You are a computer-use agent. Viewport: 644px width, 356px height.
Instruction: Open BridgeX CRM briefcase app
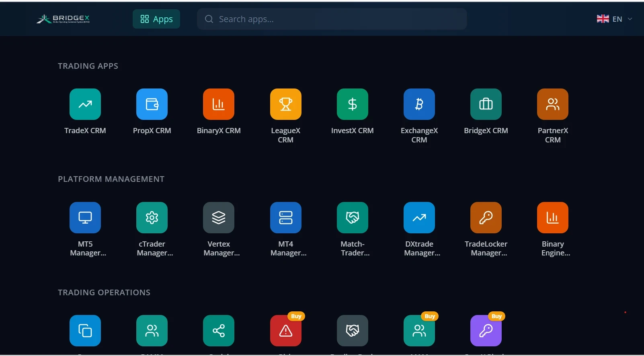486,104
